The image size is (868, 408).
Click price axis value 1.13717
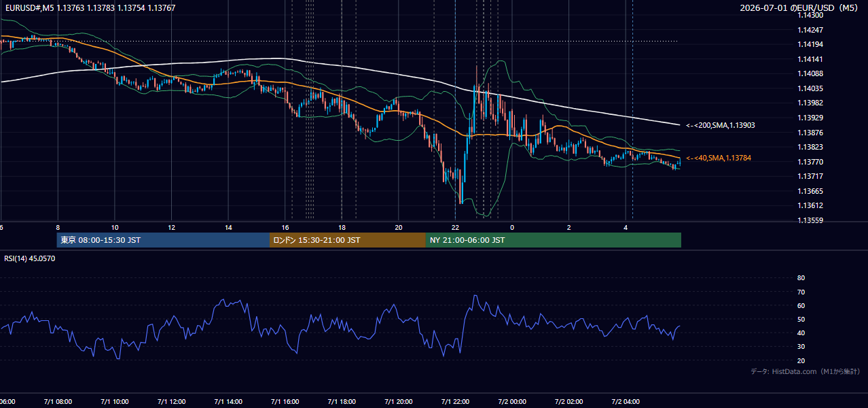coord(811,176)
